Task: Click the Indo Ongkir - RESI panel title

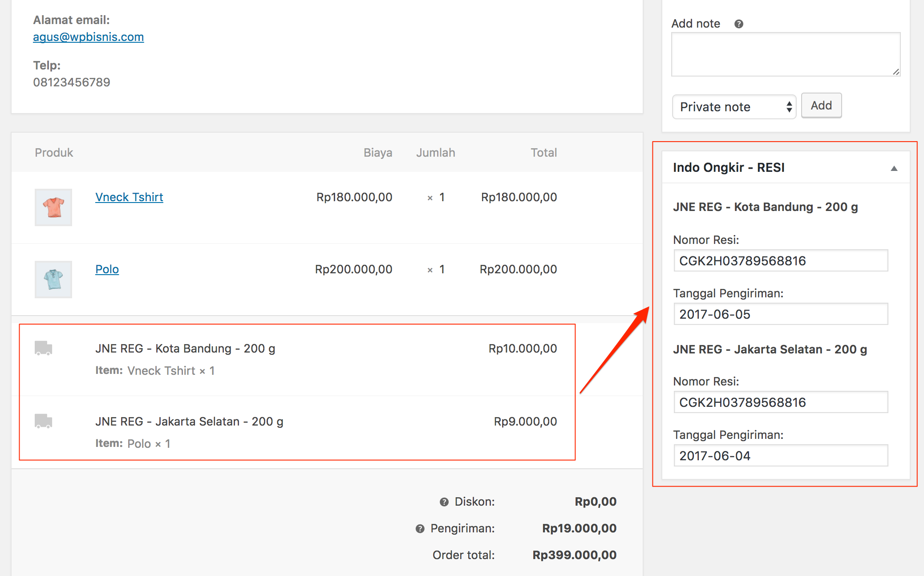Action: pyautogui.click(x=729, y=167)
